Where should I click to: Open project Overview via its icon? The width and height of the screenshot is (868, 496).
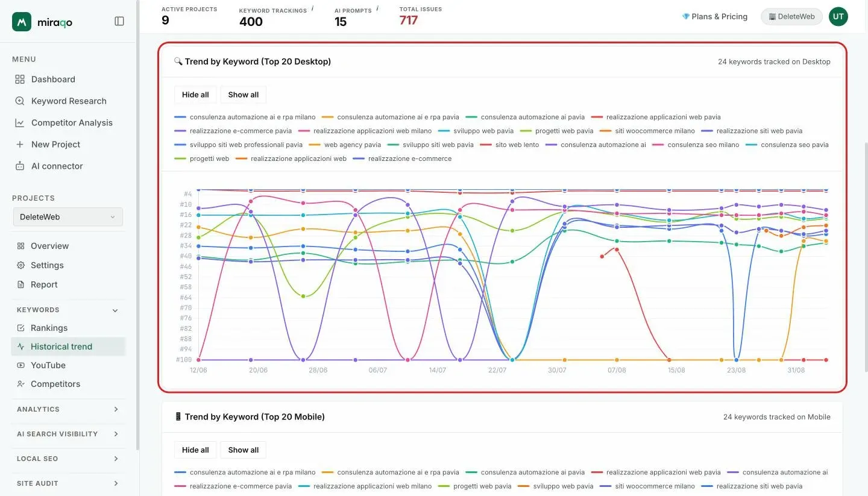pyautogui.click(x=20, y=246)
